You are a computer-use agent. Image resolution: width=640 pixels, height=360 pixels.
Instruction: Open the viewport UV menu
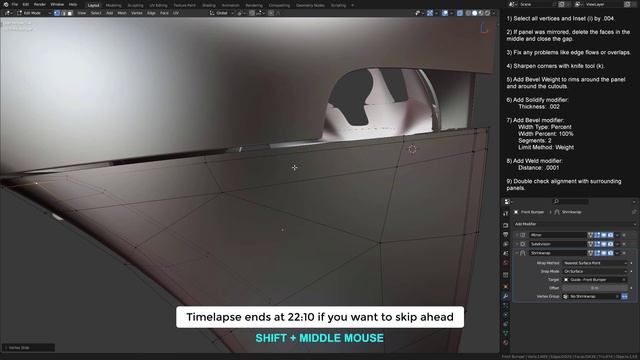pos(176,13)
